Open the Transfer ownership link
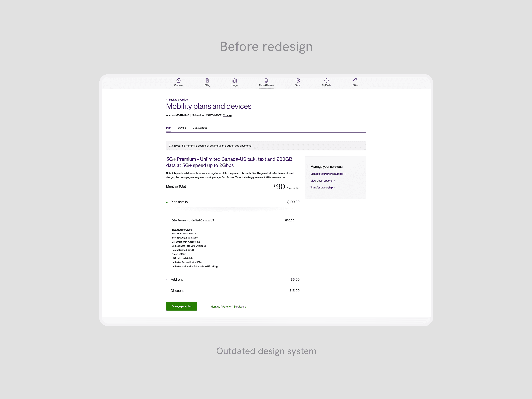This screenshot has width=532, height=399. tap(322, 188)
